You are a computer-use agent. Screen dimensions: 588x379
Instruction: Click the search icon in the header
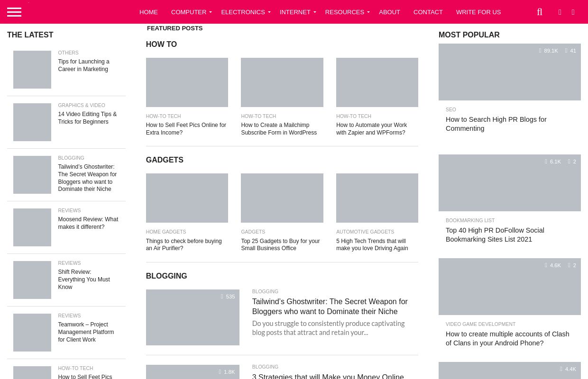click(x=540, y=12)
